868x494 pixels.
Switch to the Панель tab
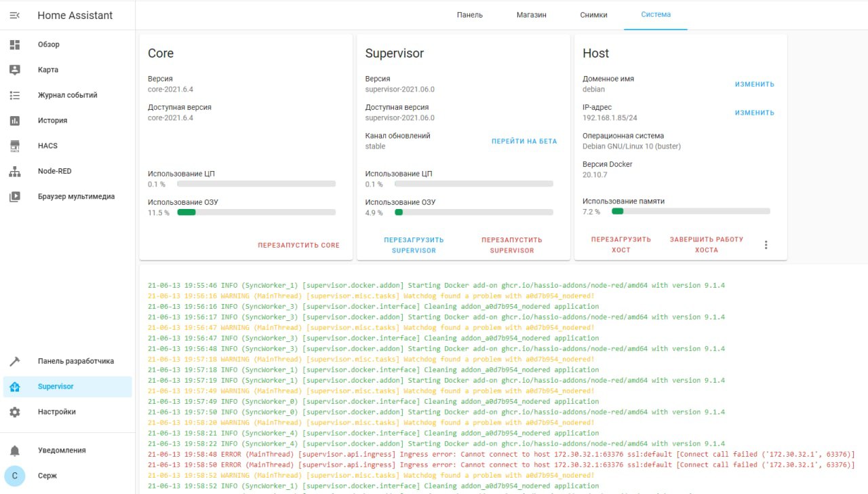point(470,15)
